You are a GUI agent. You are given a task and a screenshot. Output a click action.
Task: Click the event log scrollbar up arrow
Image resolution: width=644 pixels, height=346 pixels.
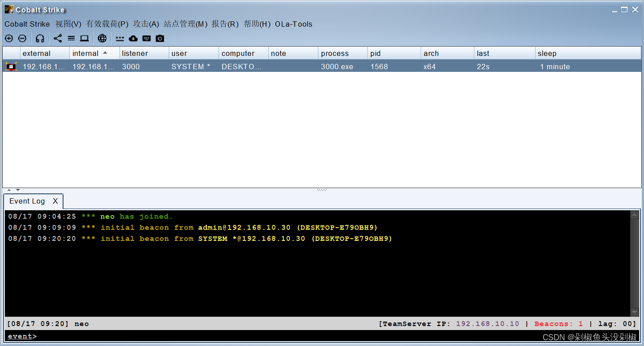[634, 215]
